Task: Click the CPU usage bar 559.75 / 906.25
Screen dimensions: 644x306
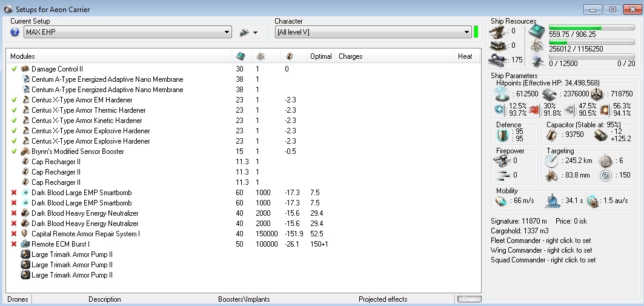Action: (592, 27)
